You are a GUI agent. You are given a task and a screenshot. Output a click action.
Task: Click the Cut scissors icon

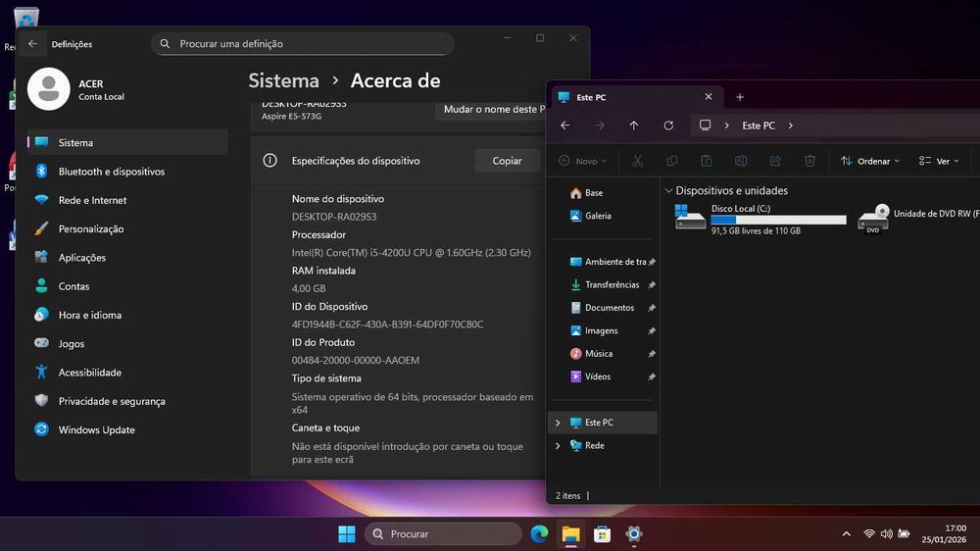[x=638, y=161]
